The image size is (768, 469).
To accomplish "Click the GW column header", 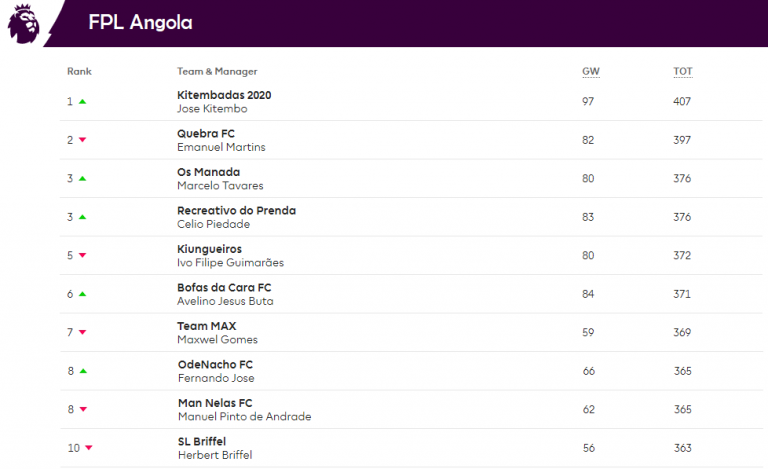I will tap(590, 72).
